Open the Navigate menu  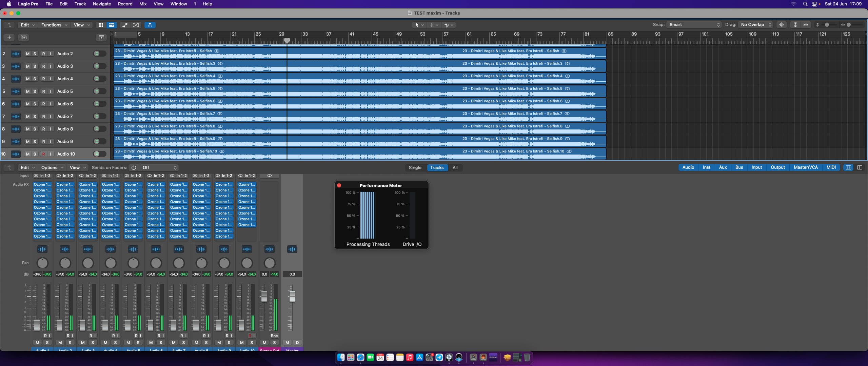(102, 4)
